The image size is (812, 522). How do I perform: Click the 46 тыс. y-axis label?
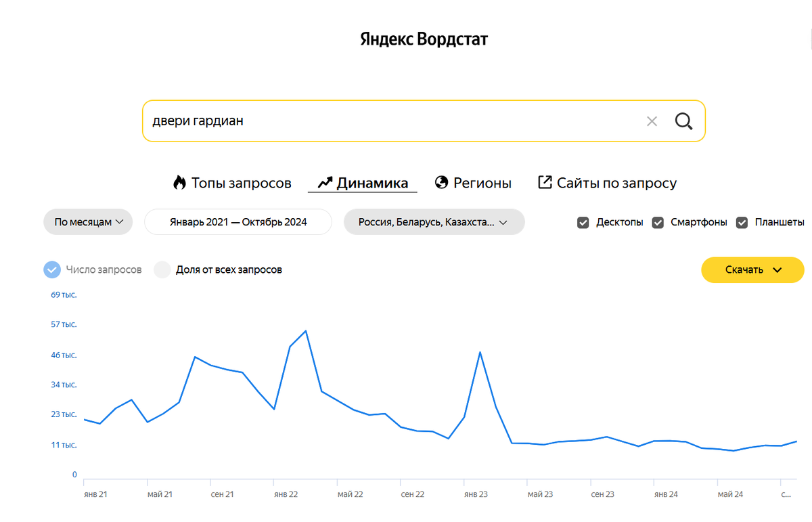(64, 355)
